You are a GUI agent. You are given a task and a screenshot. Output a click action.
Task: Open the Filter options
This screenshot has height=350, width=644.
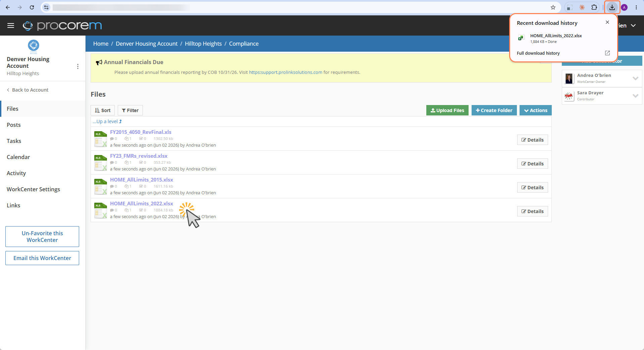130,110
